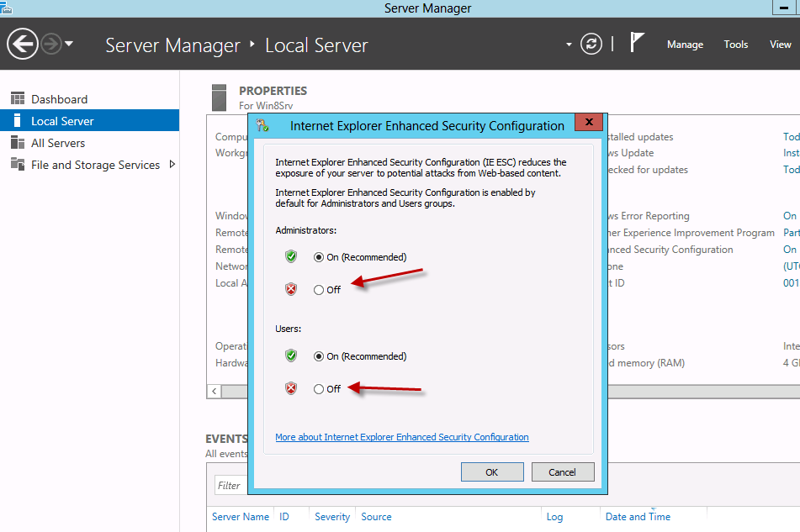Click the forward navigation arrow button

pyautogui.click(x=51, y=44)
